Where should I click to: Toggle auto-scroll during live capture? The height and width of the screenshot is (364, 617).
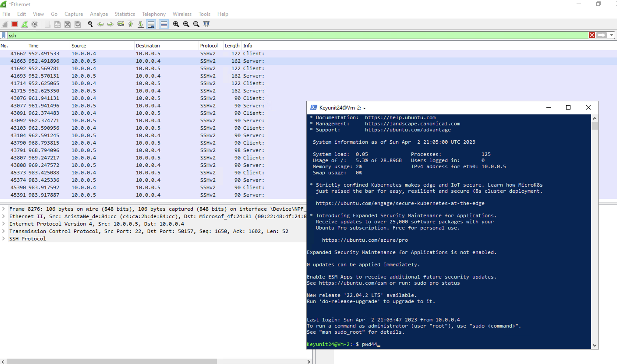[151, 24]
